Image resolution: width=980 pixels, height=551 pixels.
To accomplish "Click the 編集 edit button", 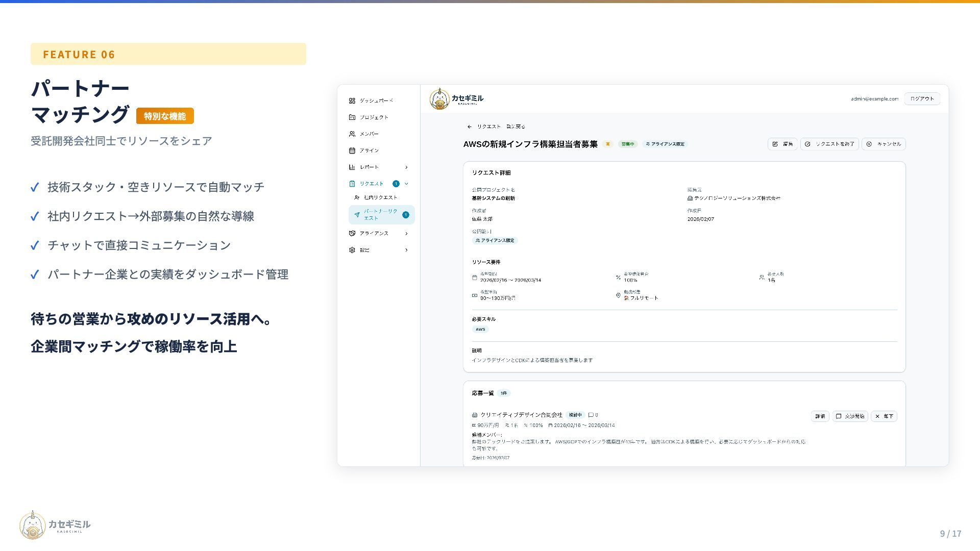I will pyautogui.click(x=782, y=144).
